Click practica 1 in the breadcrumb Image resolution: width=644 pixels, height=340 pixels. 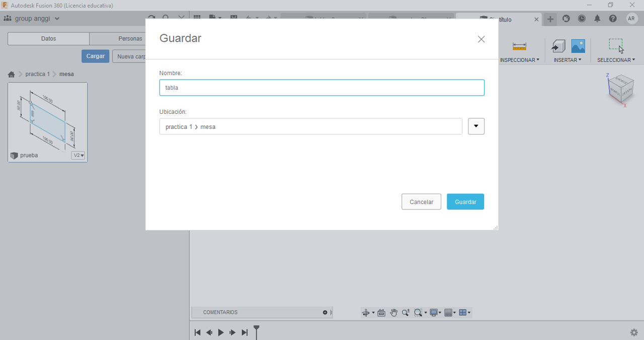point(38,74)
